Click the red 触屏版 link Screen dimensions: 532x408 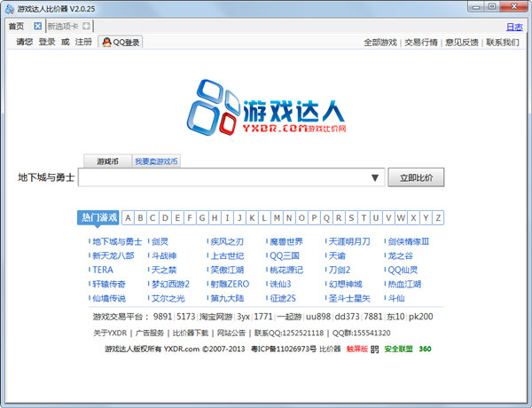[x=357, y=349]
